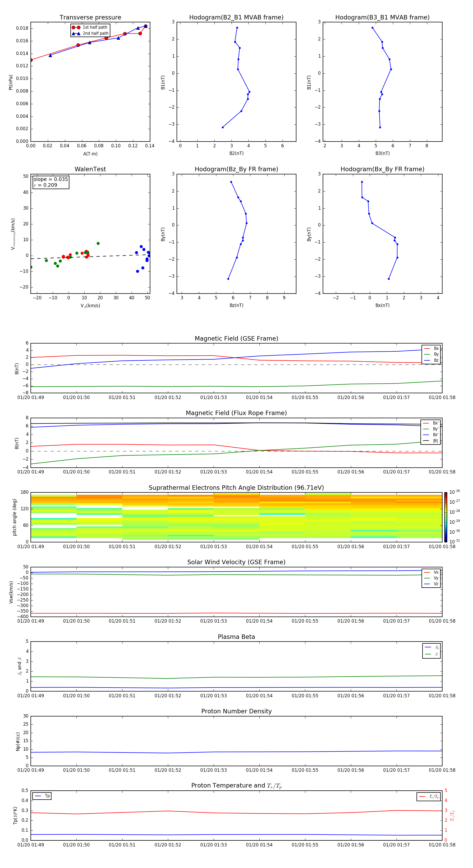Click the "By'" legend entry in flux rope plot
Screen dimensions: 473x868
point(431,429)
